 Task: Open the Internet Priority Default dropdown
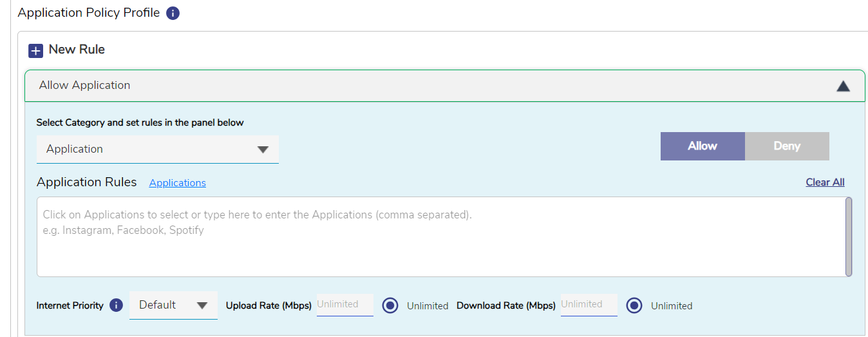[173, 305]
